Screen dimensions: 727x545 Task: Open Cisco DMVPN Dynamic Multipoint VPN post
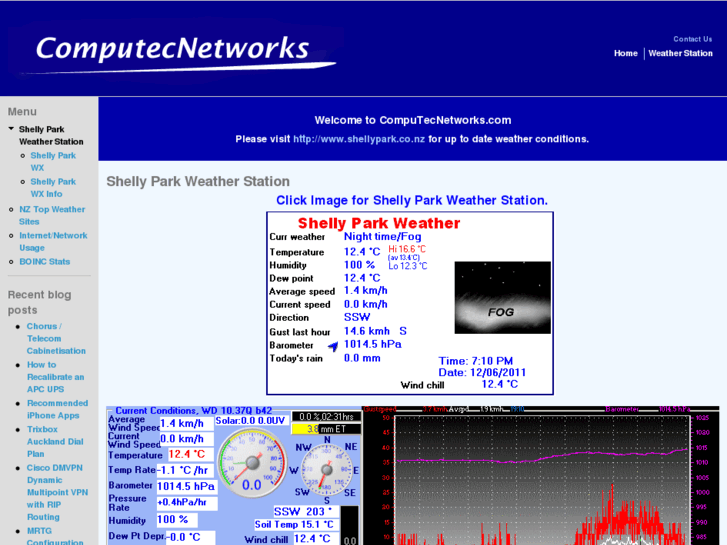pyautogui.click(x=57, y=492)
